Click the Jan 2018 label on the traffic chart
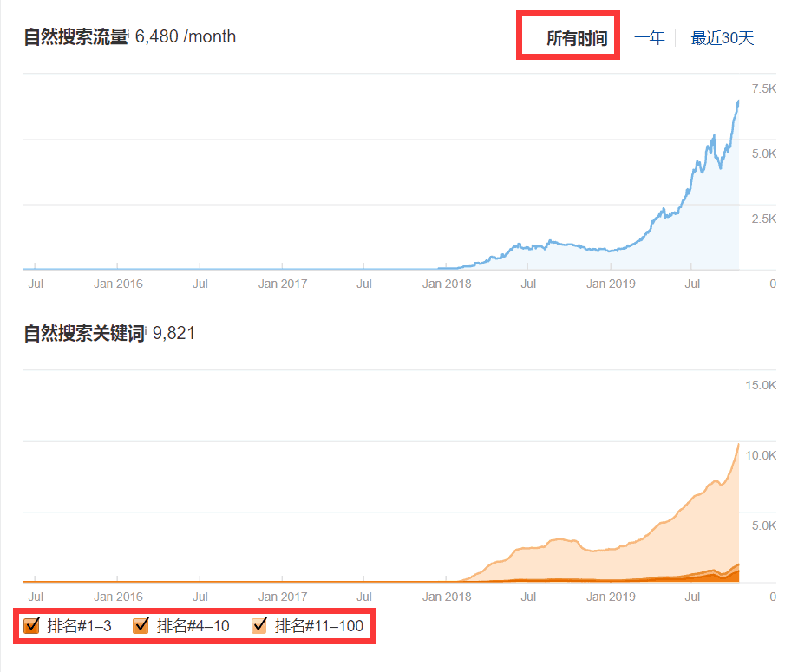 click(x=447, y=284)
